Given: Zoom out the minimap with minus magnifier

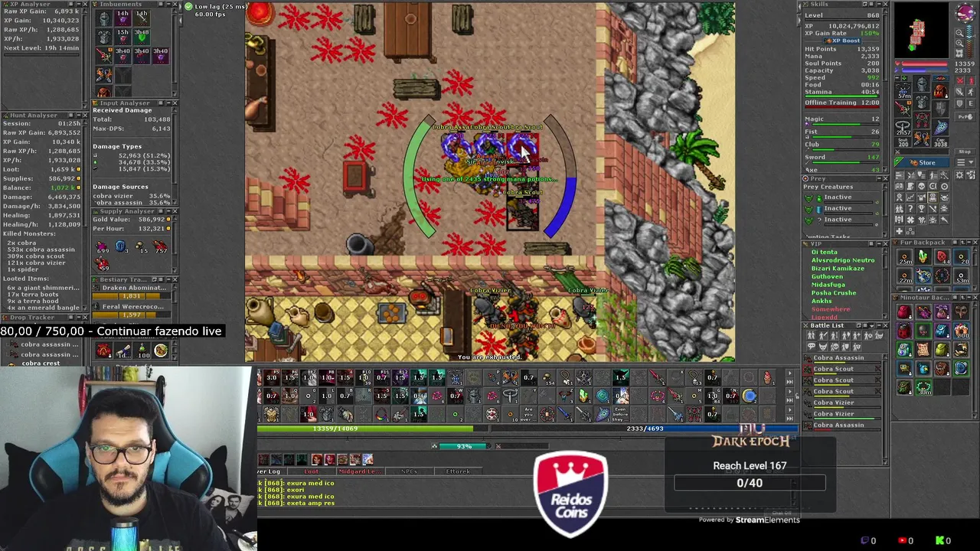Looking at the screenshot, I should (x=959, y=33).
